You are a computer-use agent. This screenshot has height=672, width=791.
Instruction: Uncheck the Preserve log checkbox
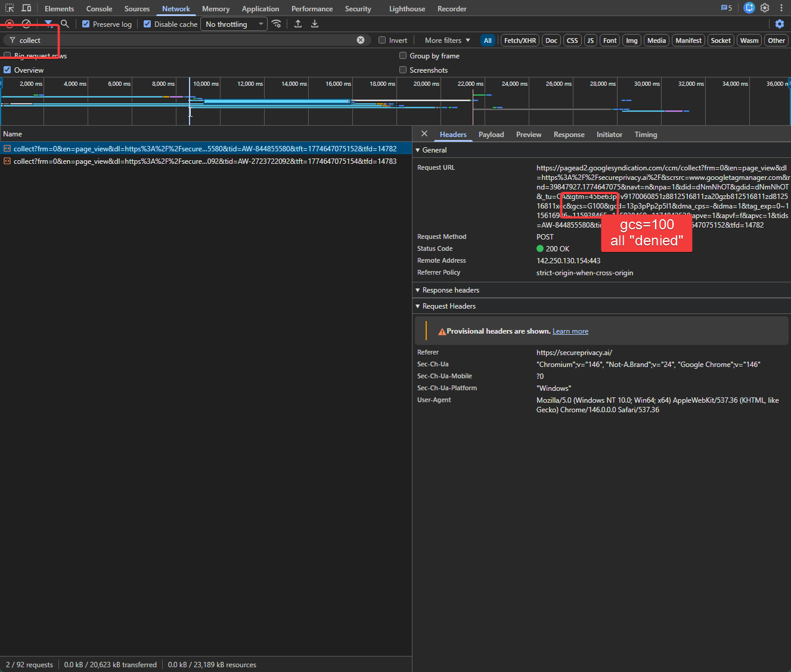click(x=86, y=24)
